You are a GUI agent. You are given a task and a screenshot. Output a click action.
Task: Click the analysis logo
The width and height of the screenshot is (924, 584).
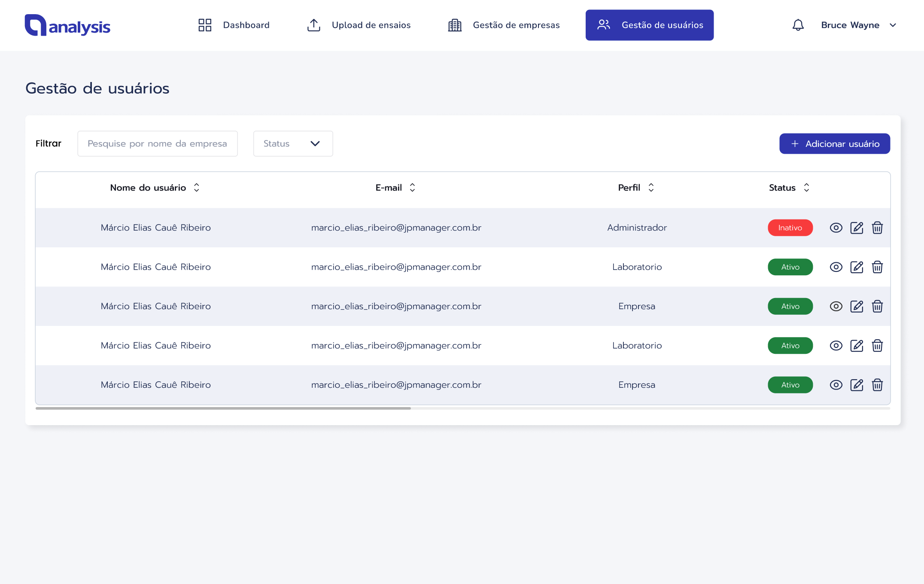[67, 26]
